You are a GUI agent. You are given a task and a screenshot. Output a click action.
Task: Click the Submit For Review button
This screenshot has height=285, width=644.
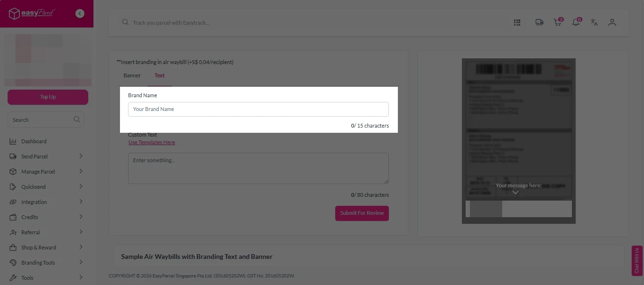pos(362,213)
